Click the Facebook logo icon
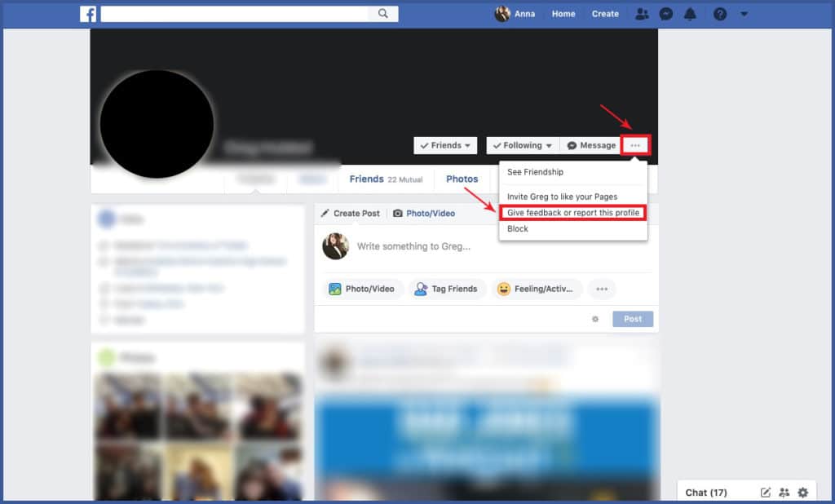The image size is (835, 504). pos(88,14)
